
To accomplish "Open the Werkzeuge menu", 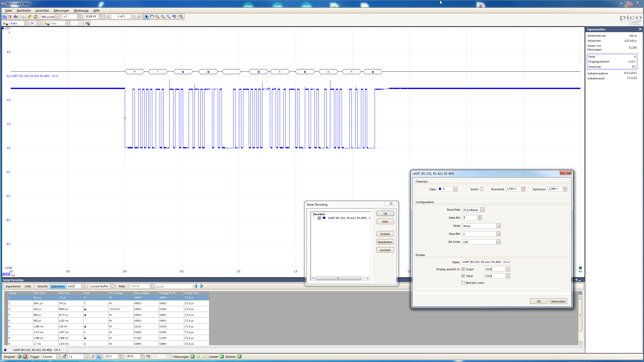I will click(x=81, y=11).
